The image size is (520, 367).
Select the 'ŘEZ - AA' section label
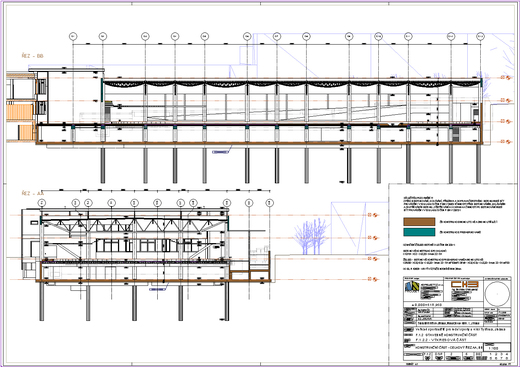click(x=33, y=193)
